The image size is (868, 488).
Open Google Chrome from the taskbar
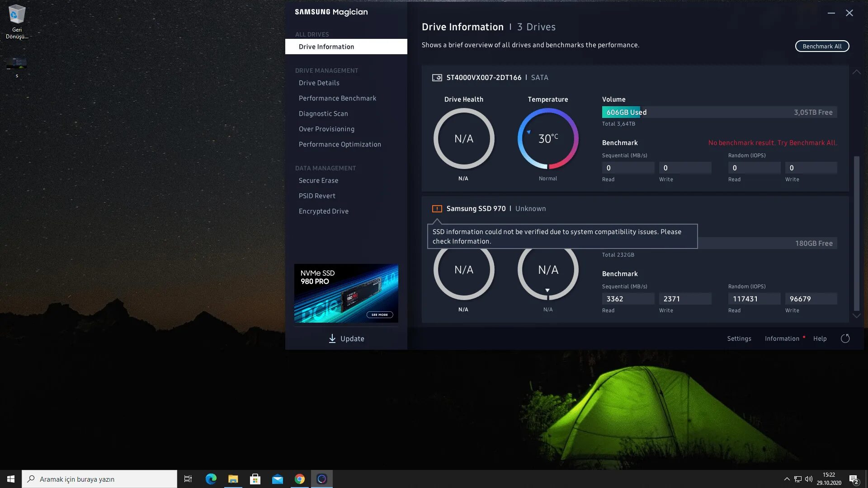pos(299,479)
